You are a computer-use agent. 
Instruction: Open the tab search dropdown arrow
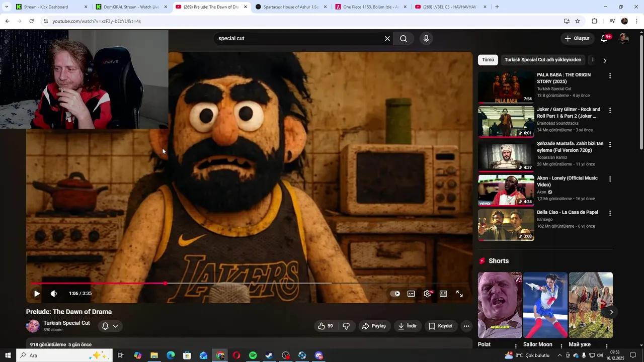[x=6, y=7]
